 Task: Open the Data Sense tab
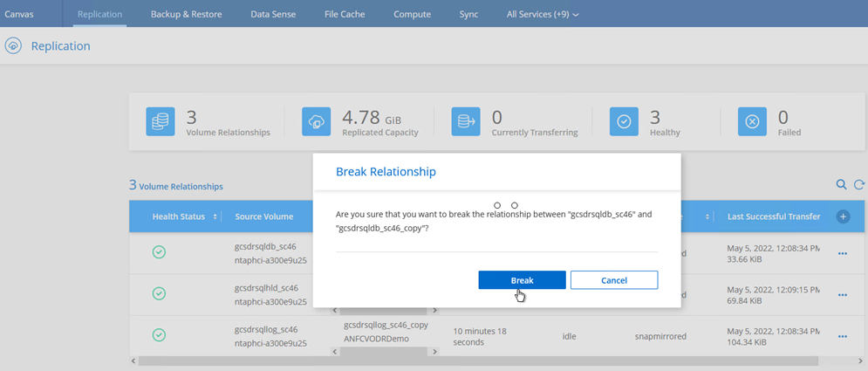[272, 14]
